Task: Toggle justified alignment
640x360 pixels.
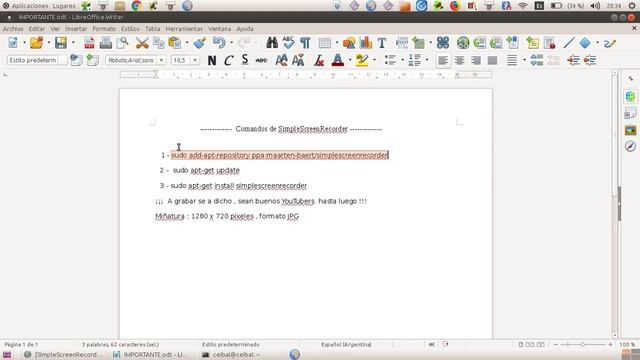Action: point(492,60)
